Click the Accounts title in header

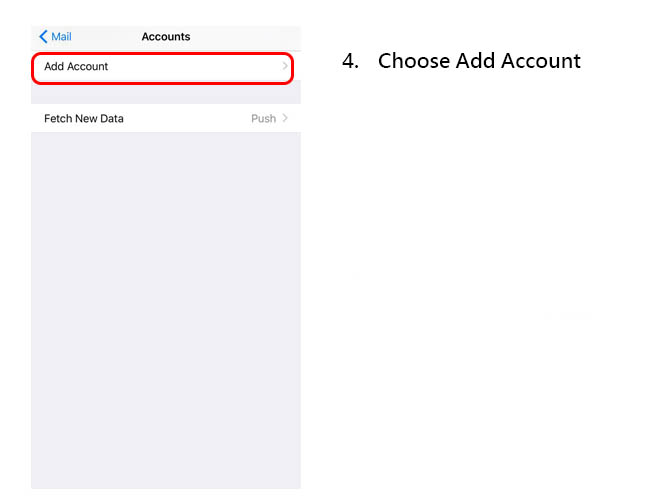pos(166,37)
